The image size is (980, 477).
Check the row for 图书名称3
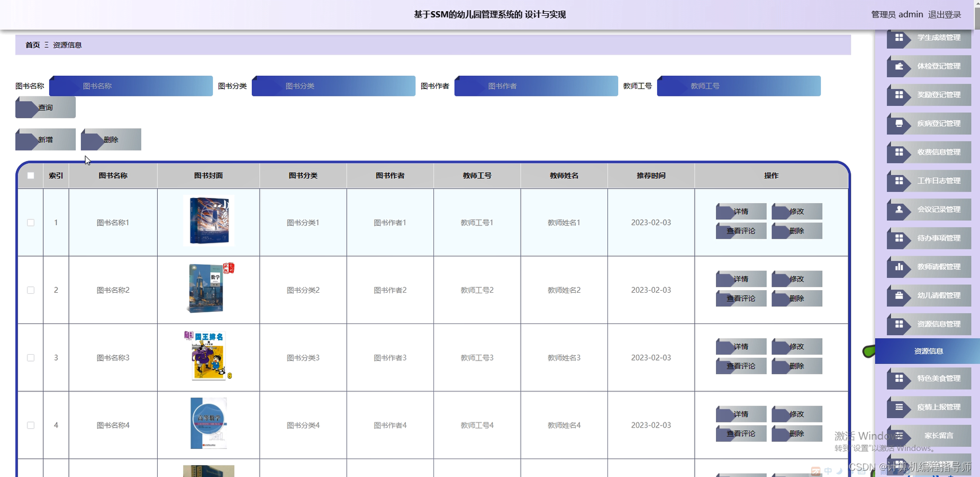[x=31, y=358]
